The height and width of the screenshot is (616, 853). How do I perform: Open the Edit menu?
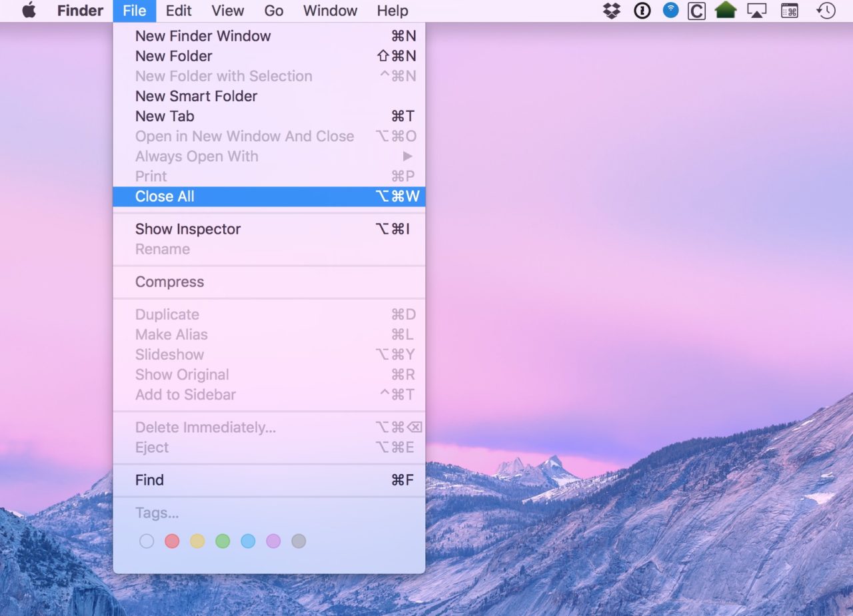tap(179, 11)
